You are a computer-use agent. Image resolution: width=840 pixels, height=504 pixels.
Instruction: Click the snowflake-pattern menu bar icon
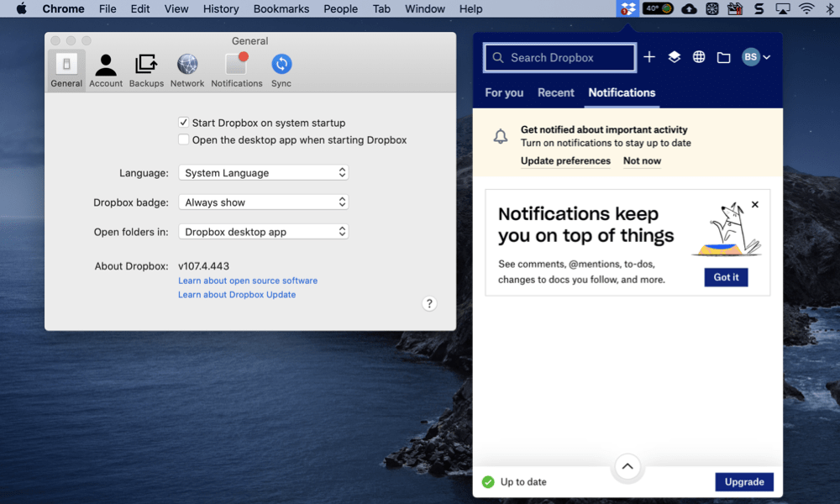click(712, 8)
